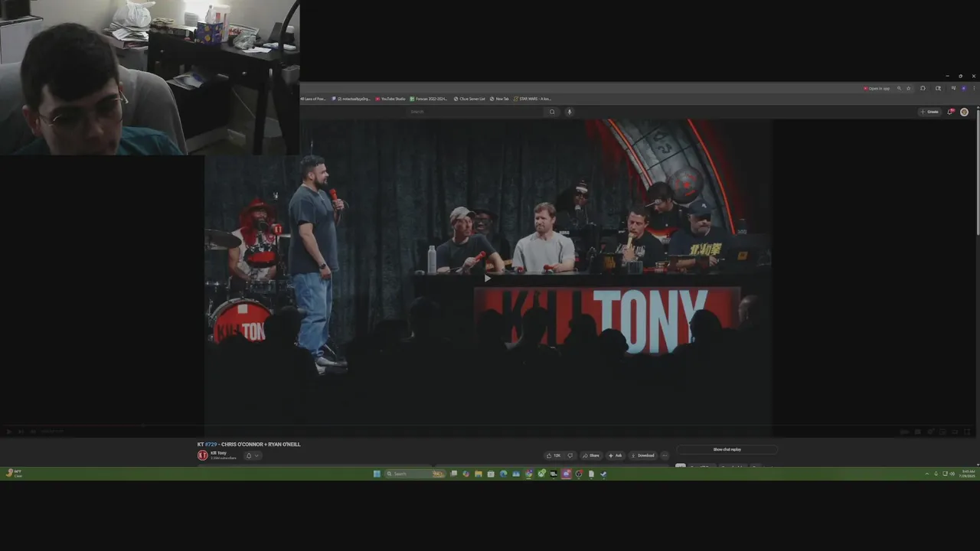Viewport: 980px width, 551px height.
Task: Open Windows Start menu
Action: coord(377,474)
